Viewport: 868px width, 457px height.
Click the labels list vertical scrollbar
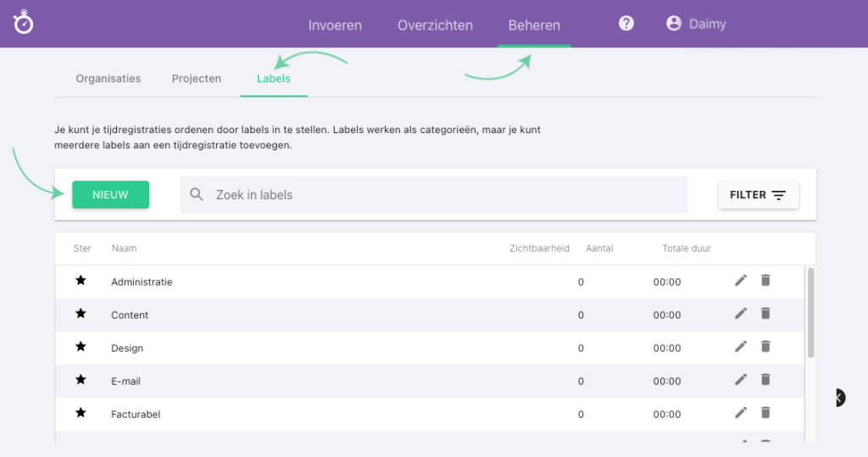[x=810, y=314]
